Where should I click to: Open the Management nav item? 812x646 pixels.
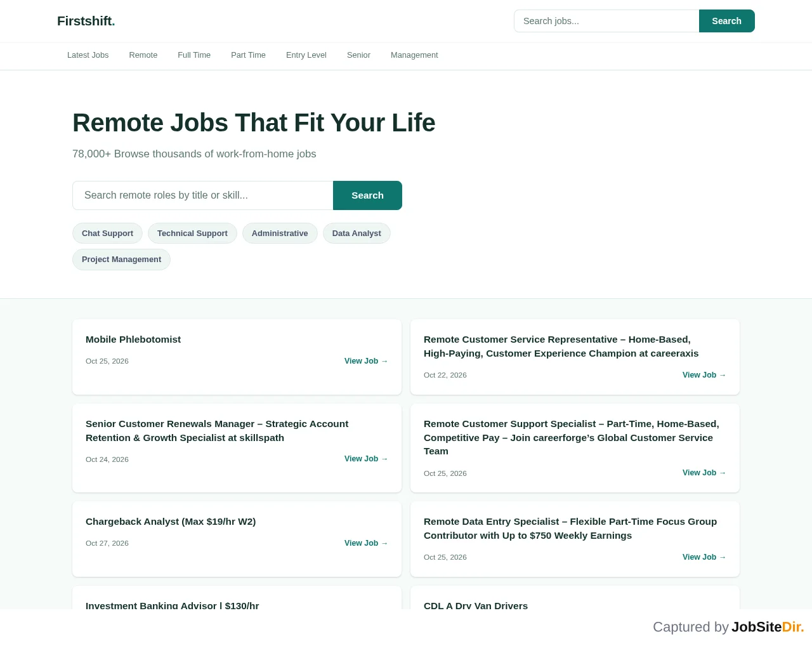coord(414,55)
